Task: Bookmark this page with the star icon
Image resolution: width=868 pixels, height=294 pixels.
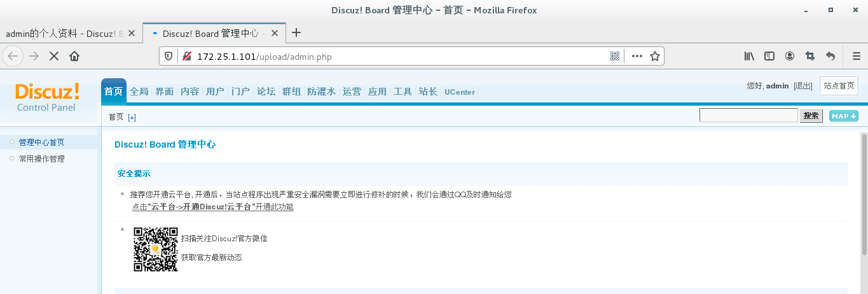Action: click(x=655, y=56)
